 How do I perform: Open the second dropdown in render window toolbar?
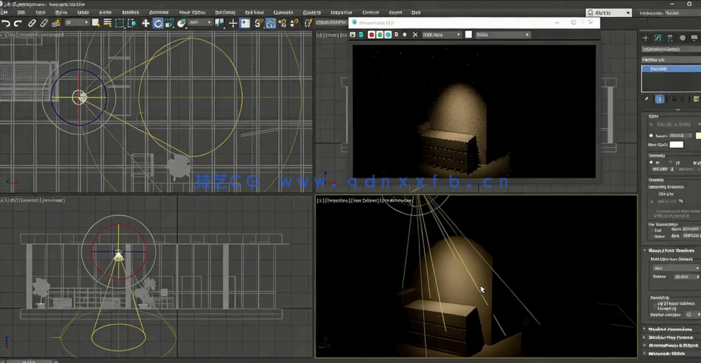[503, 34]
